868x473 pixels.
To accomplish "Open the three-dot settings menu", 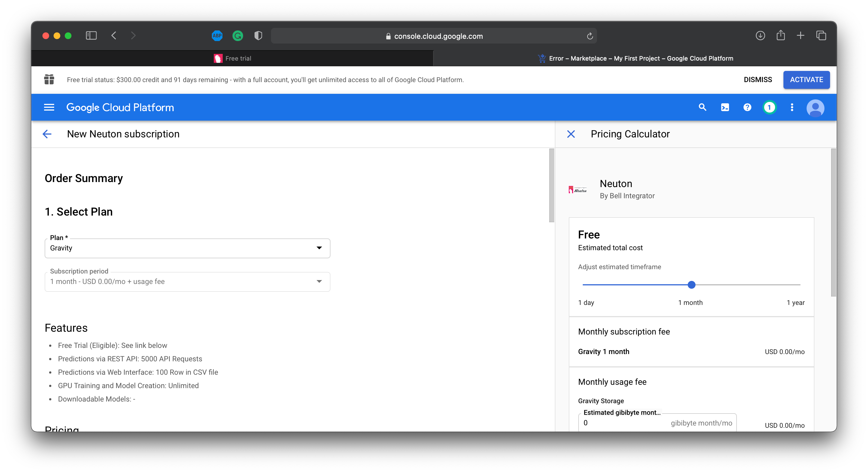I will tap(792, 107).
